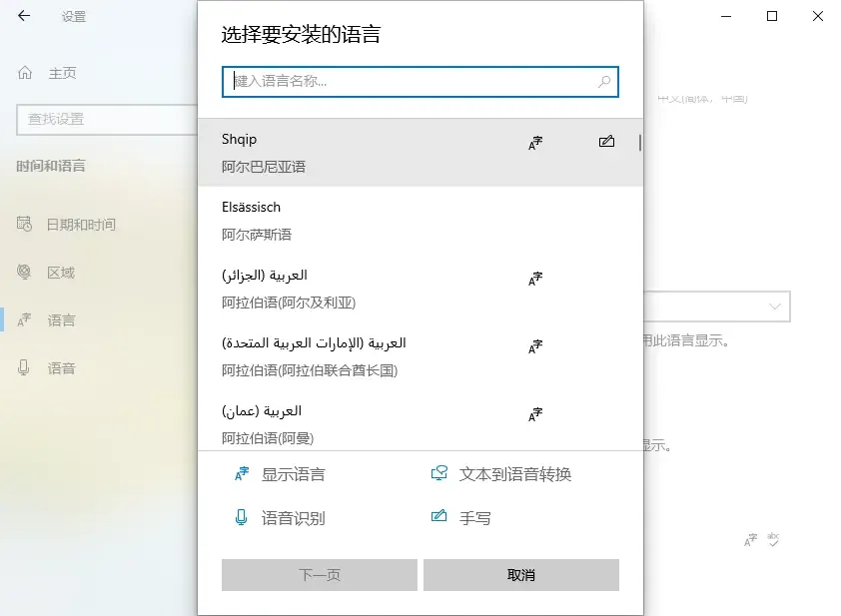This screenshot has height=616, width=841.
Task: Click the microphone icon beside 语音
Action: click(x=24, y=367)
